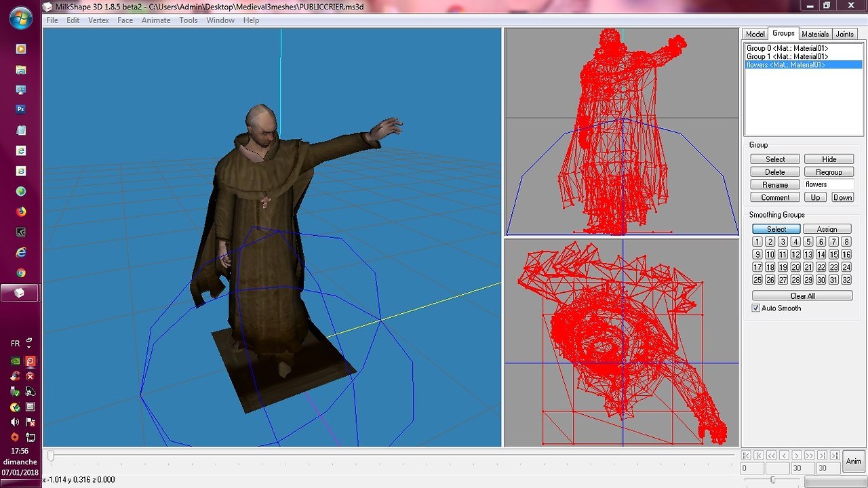Switch to the Joints tab

[x=844, y=34]
